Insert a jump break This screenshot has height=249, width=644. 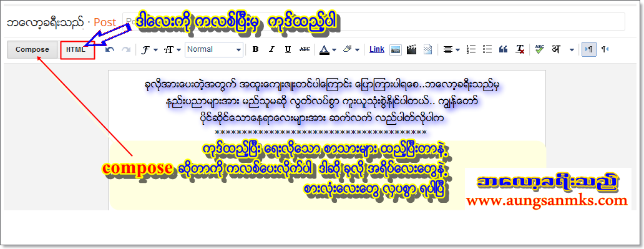point(428,50)
